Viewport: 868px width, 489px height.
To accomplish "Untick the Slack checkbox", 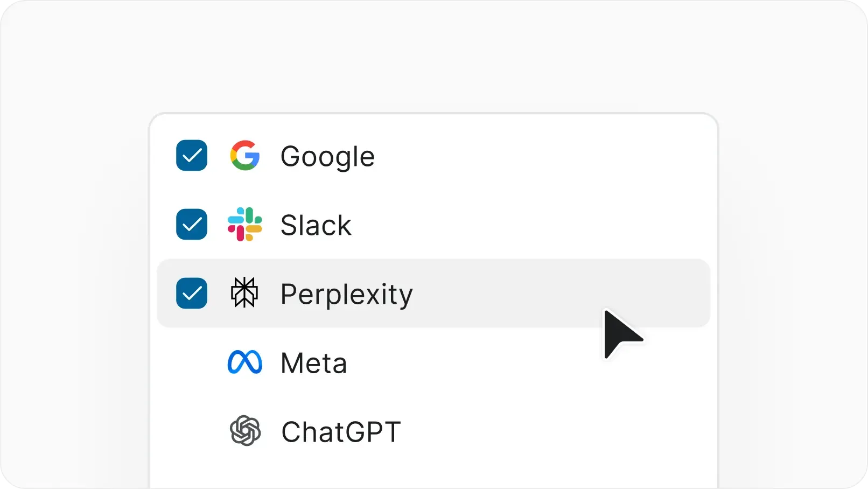I will pyautogui.click(x=192, y=225).
